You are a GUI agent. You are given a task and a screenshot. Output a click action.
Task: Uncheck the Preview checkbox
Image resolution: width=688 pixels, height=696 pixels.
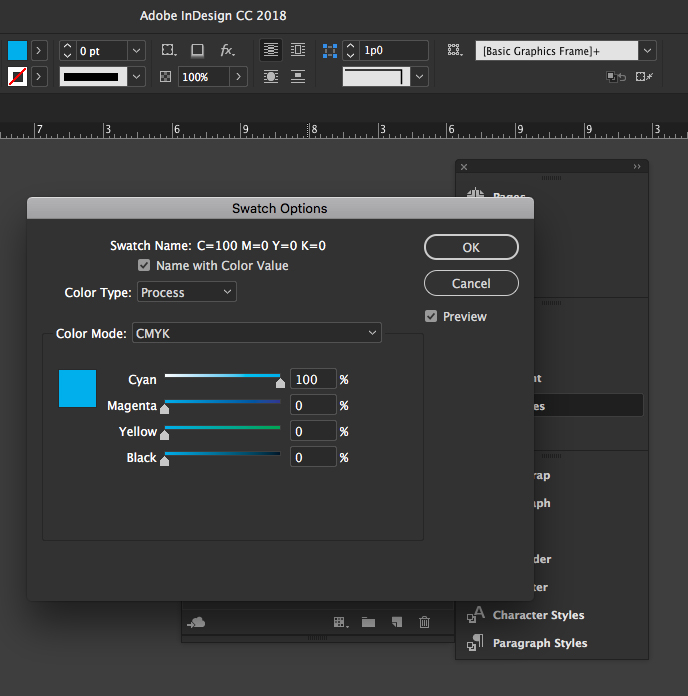pos(431,316)
